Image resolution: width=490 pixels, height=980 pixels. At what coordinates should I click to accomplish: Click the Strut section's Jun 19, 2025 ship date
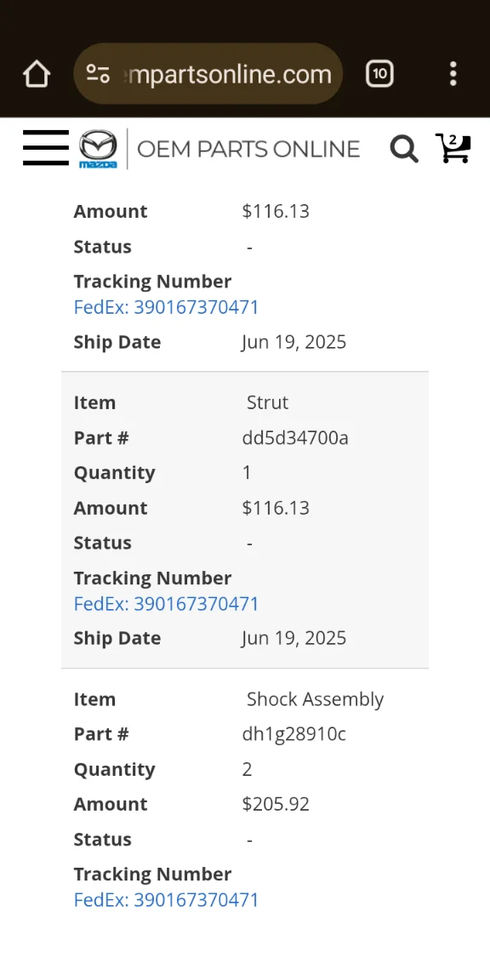pyautogui.click(x=293, y=638)
